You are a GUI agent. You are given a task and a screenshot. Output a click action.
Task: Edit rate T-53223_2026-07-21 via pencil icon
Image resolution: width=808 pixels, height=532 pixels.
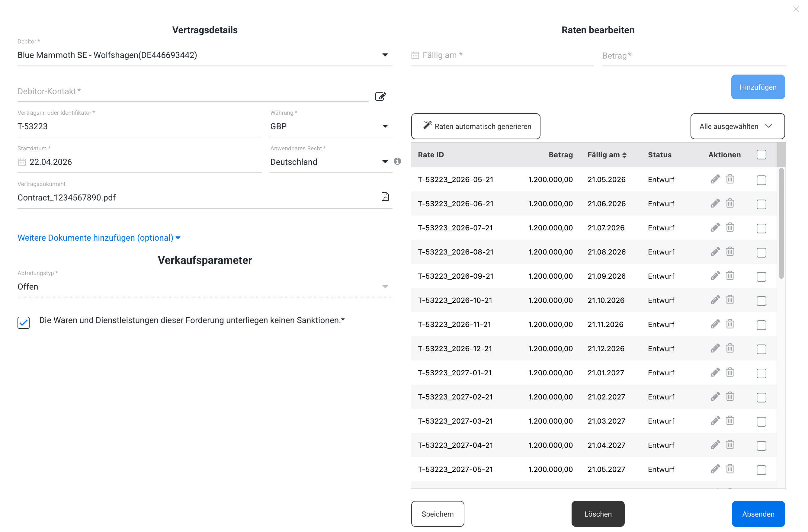pyautogui.click(x=715, y=227)
